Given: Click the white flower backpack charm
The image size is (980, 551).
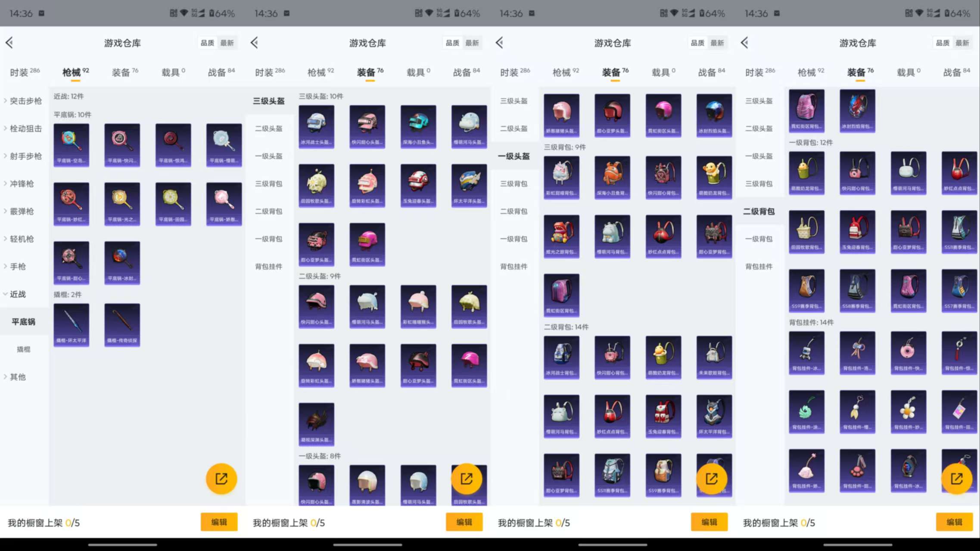Looking at the screenshot, I should click(908, 411).
